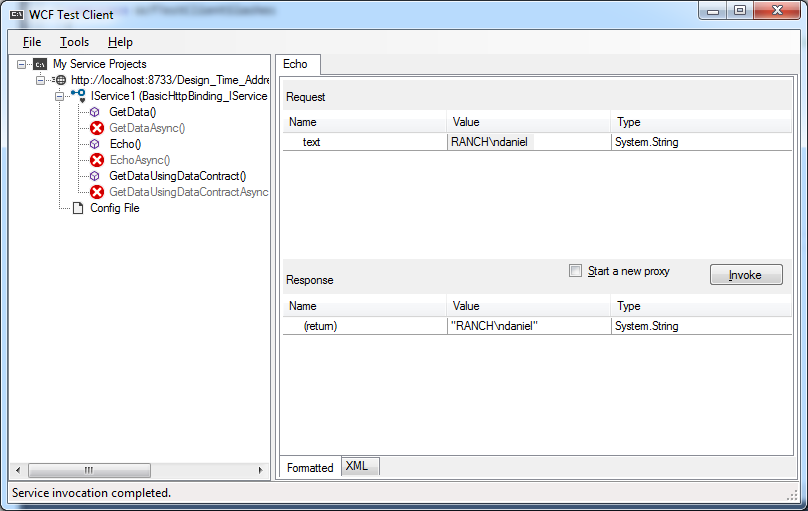Collapse the My Service Projects node
The width and height of the screenshot is (808, 511).
pos(21,64)
